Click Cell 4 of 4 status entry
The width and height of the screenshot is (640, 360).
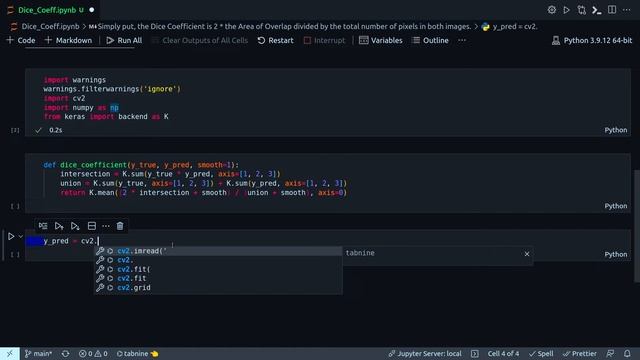pyautogui.click(x=503, y=353)
